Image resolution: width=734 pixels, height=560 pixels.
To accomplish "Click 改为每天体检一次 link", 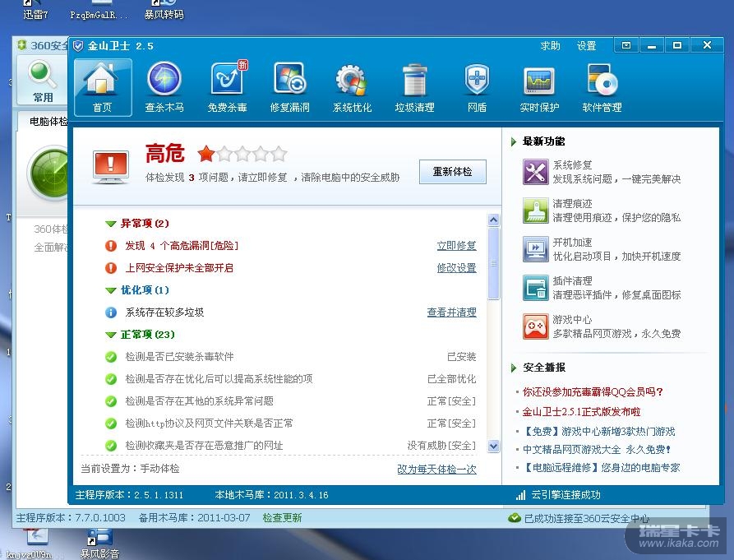I will 436,469.
